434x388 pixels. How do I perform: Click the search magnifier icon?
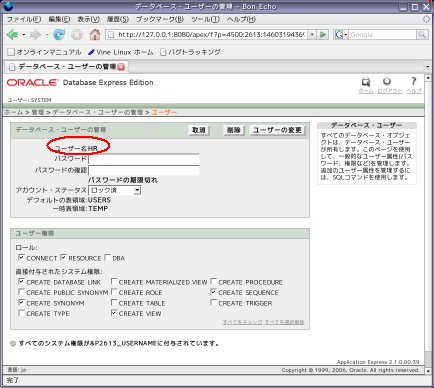(422, 35)
